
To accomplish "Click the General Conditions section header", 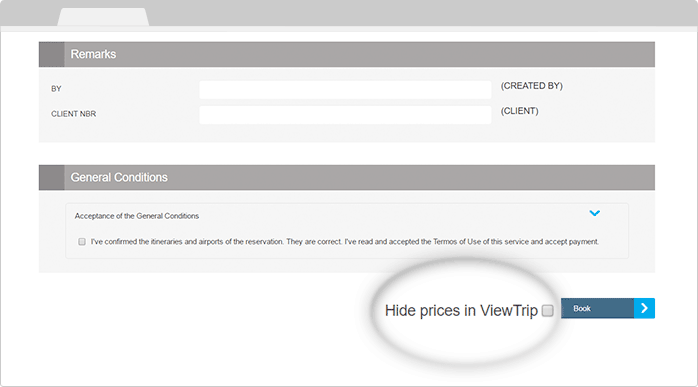I will (347, 178).
